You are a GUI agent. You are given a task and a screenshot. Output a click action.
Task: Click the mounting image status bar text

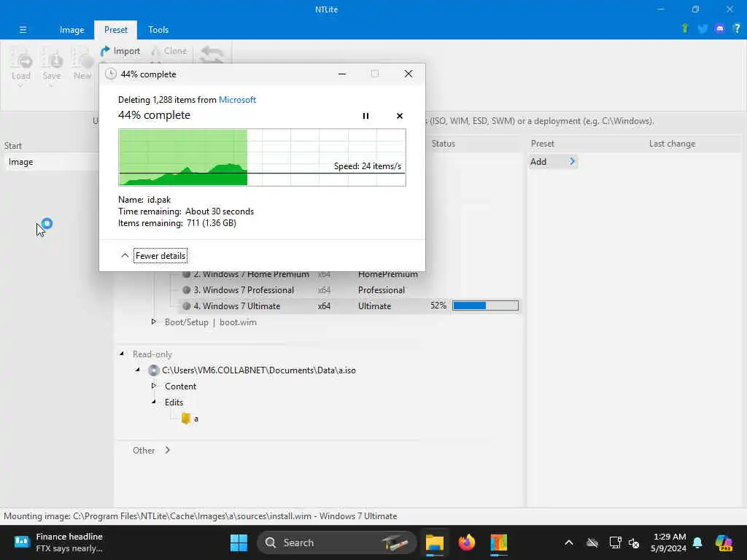click(200, 516)
